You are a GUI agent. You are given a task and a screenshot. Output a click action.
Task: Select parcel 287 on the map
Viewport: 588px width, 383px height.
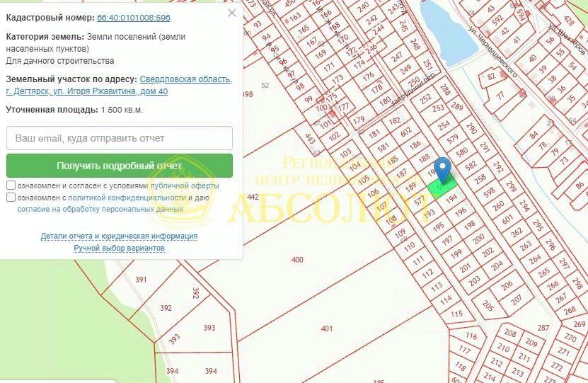(x=543, y=328)
